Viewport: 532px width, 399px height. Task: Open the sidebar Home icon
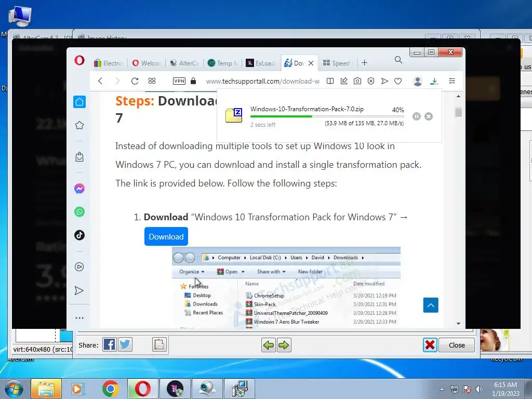pyautogui.click(x=79, y=102)
